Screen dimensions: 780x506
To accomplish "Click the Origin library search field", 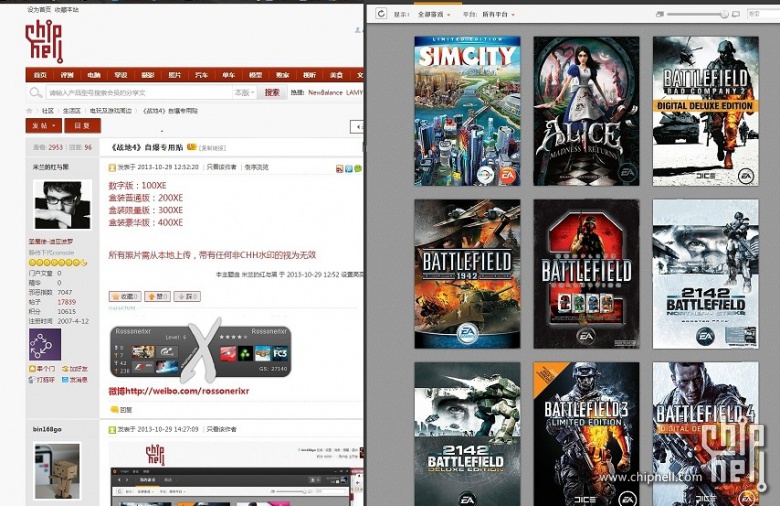I will [x=764, y=14].
